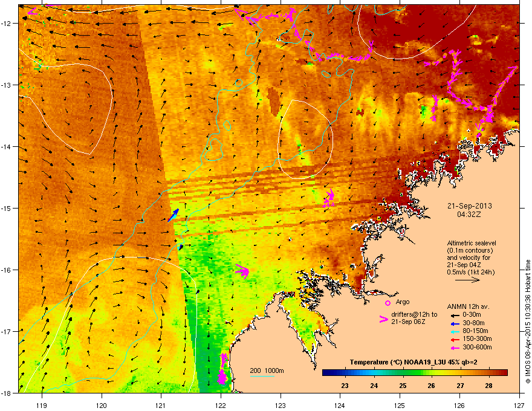The width and height of the screenshot is (532, 411).
Task: Click the '24' color bar tick label
Action: pyautogui.click(x=374, y=386)
